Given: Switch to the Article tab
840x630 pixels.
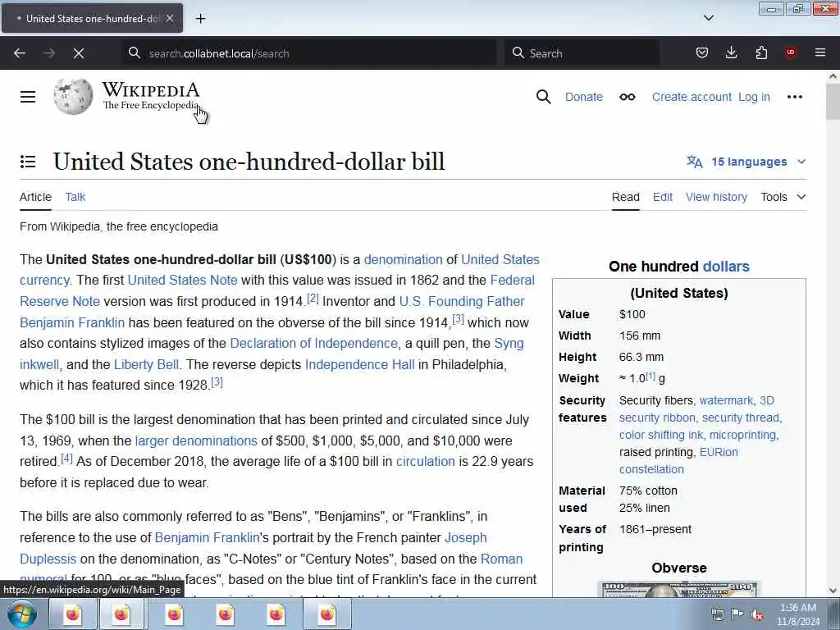Looking at the screenshot, I should [35, 197].
